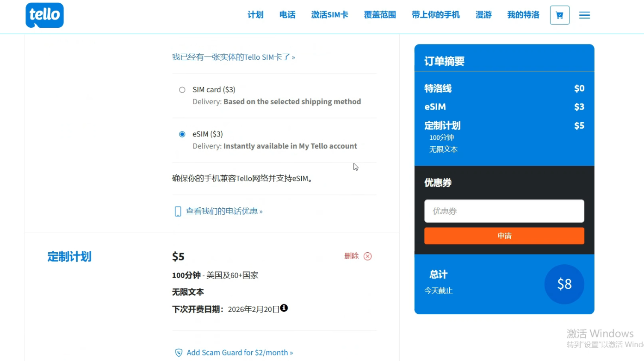Click the info icon next to 2026年2月20日
The image size is (644, 361).
pos(284,308)
